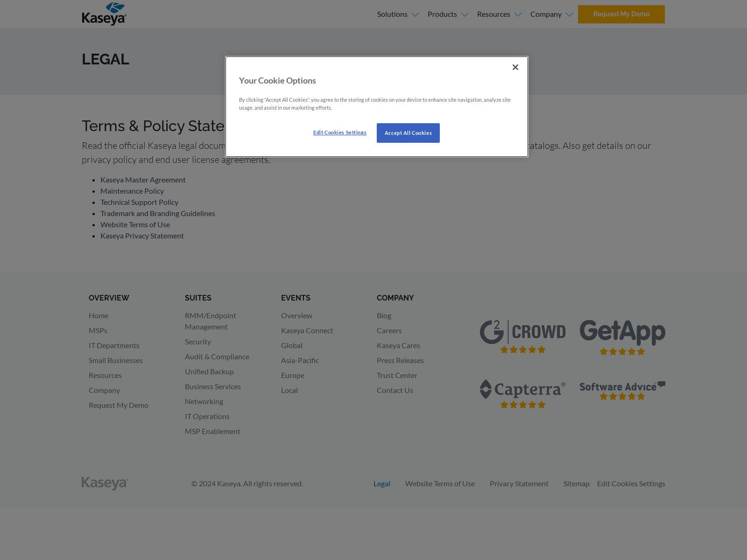Open Edit Cookies Settings bottom bar link
The height and width of the screenshot is (560, 747).
(631, 483)
